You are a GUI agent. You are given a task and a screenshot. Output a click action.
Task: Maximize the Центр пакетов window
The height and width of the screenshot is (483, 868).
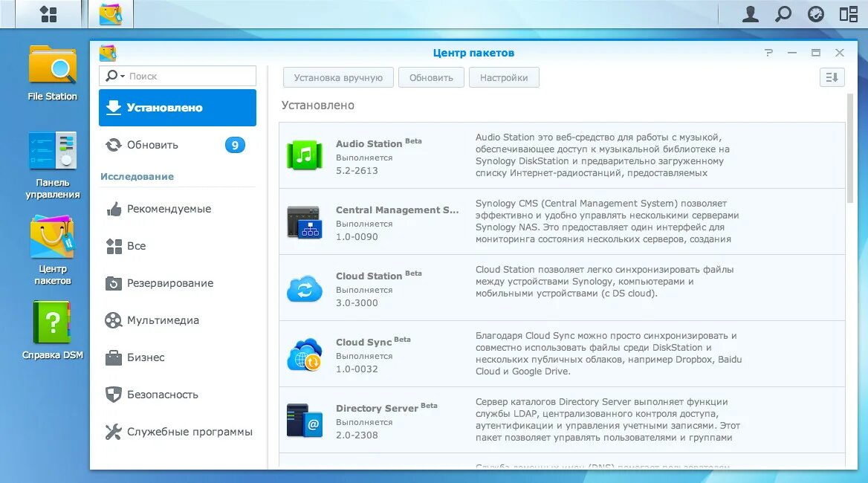tap(816, 53)
